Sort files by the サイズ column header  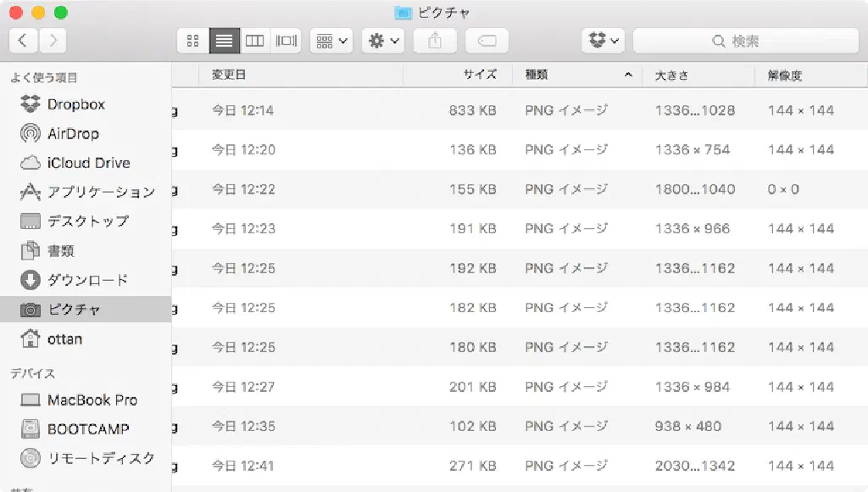[458, 75]
